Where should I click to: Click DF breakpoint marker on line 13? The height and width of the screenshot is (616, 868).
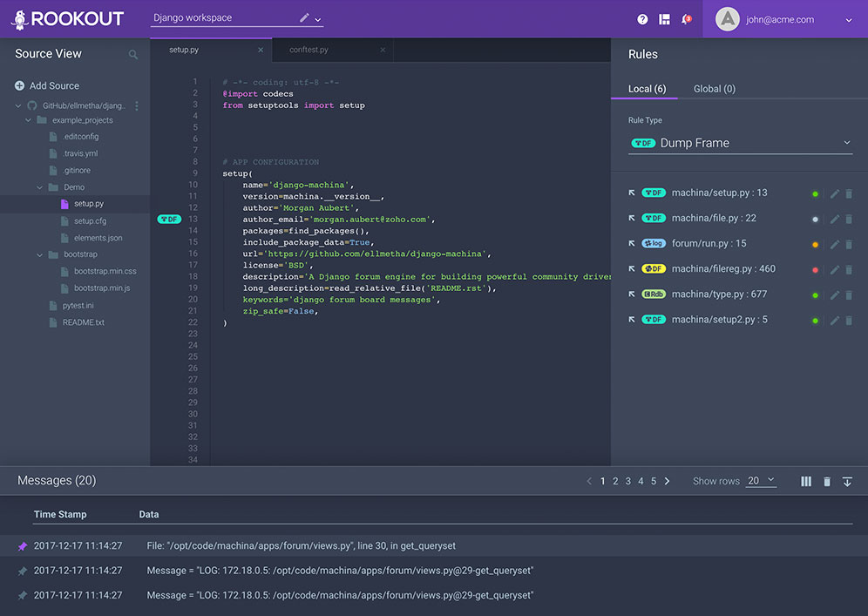click(x=169, y=220)
